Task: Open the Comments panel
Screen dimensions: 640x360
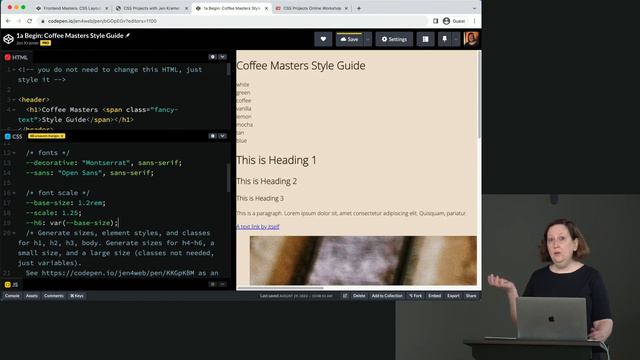Action: pyautogui.click(x=53, y=296)
